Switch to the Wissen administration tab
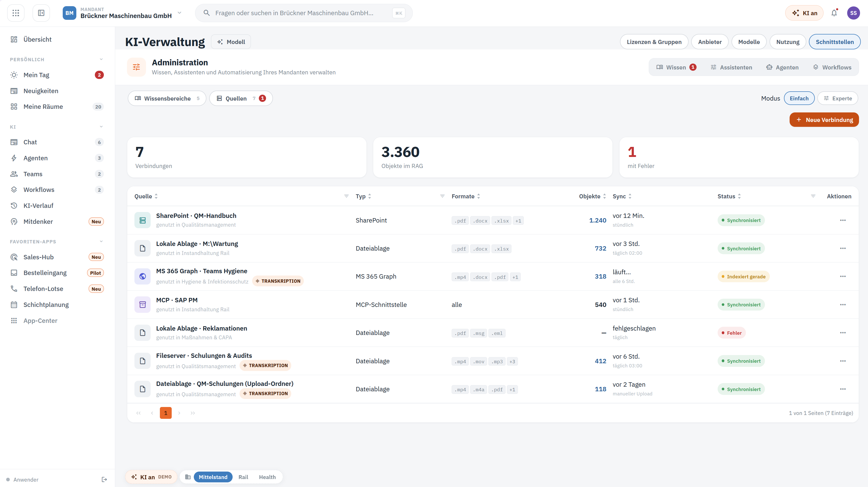868x487 pixels. coord(676,67)
